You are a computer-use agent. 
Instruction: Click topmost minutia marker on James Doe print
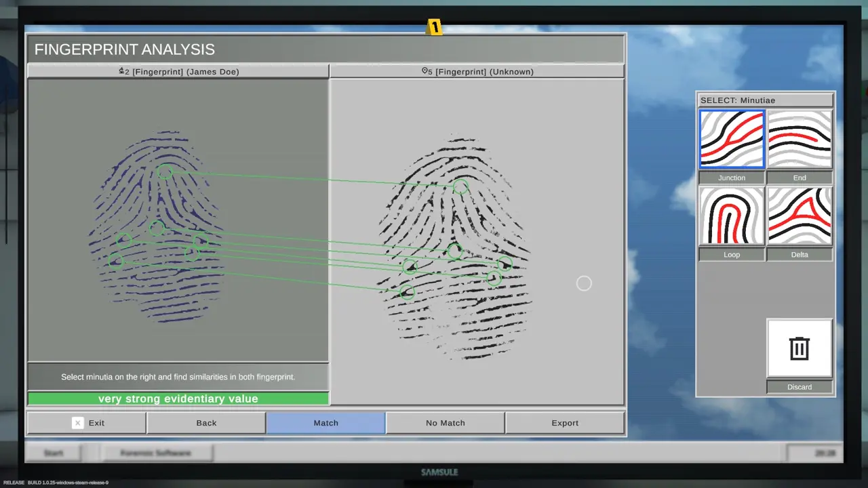(165, 171)
